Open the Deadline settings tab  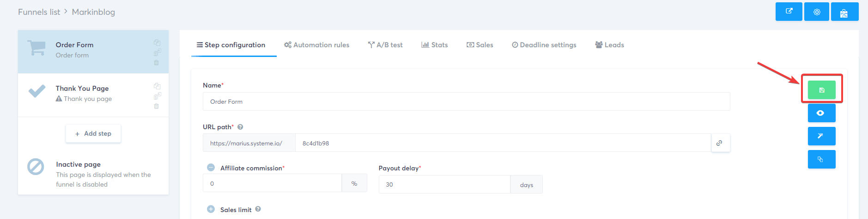[544, 45]
